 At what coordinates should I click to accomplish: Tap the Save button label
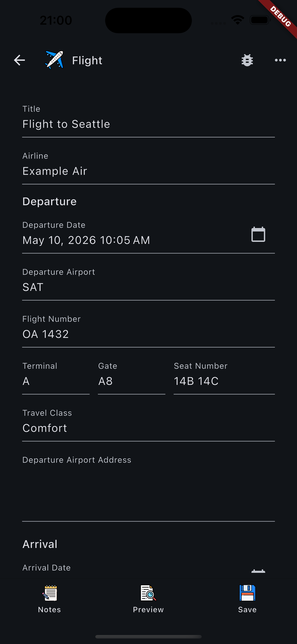click(247, 609)
